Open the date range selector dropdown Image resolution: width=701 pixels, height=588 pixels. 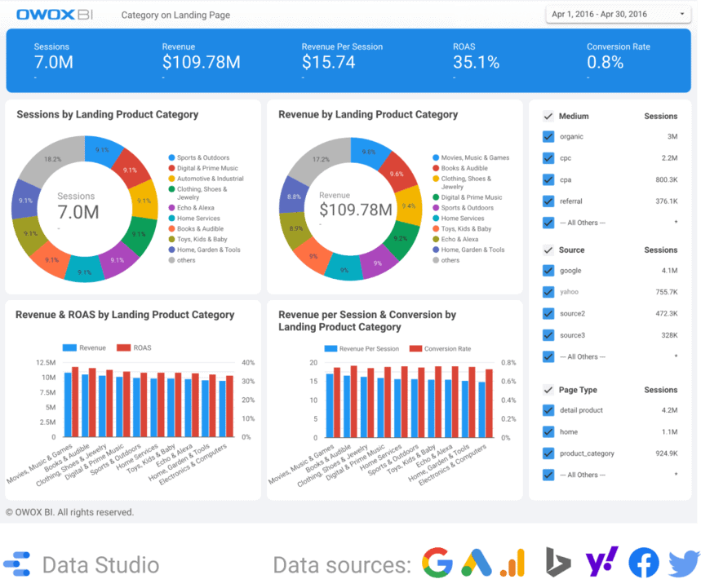(618, 13)
